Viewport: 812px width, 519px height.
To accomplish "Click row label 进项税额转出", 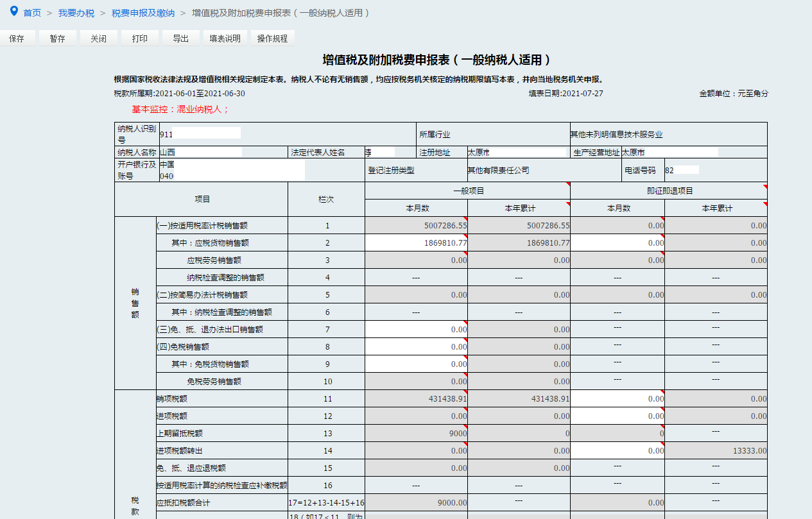I will pyautogui.click(x=180, y=450).
